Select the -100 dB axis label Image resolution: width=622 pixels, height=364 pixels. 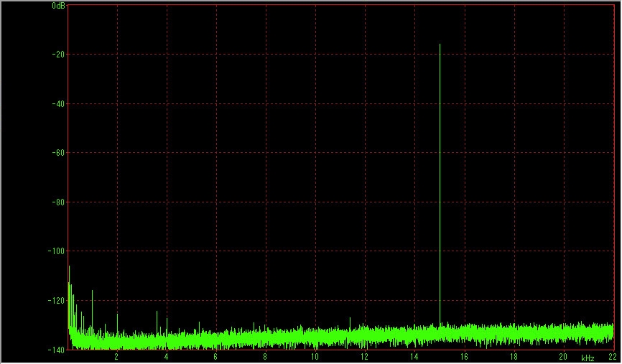pyautogui.click(x=57, y=251)
